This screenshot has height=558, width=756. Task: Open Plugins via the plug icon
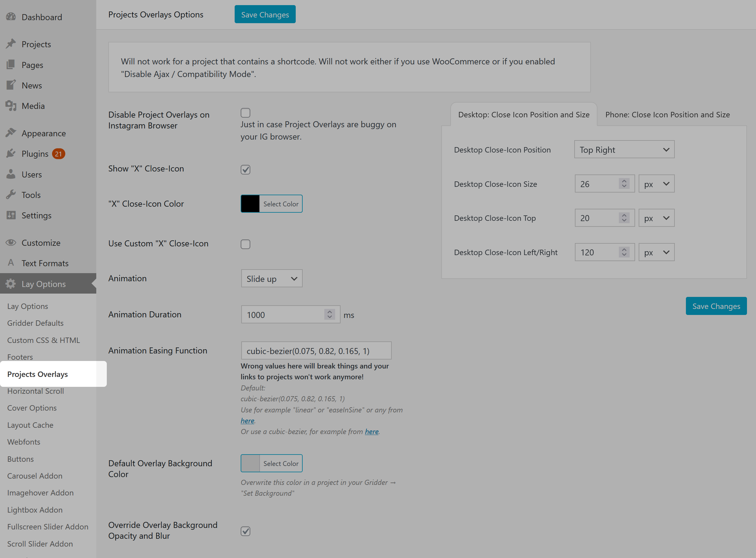tap(11, 153)
